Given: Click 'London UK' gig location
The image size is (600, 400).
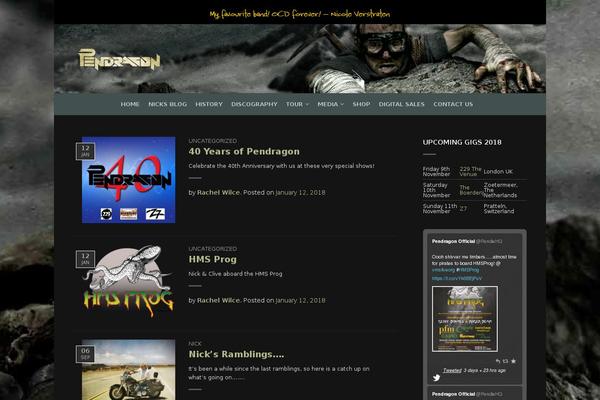Looking at the screenshot, I should pyautogui.click(x=498, y=171).
